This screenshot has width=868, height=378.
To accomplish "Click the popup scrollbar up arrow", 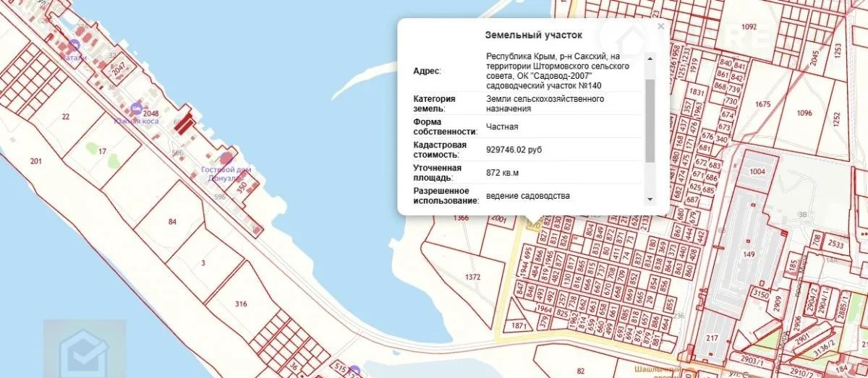I will (650, 57).
